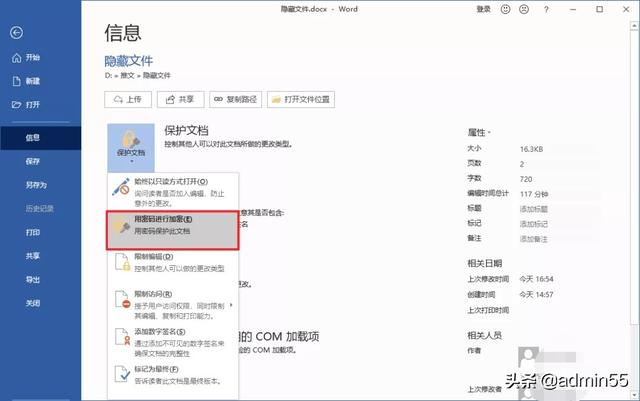Click the help question mark icon
The height and width of the screenshot is (401, 640).
tap(546, 9)
